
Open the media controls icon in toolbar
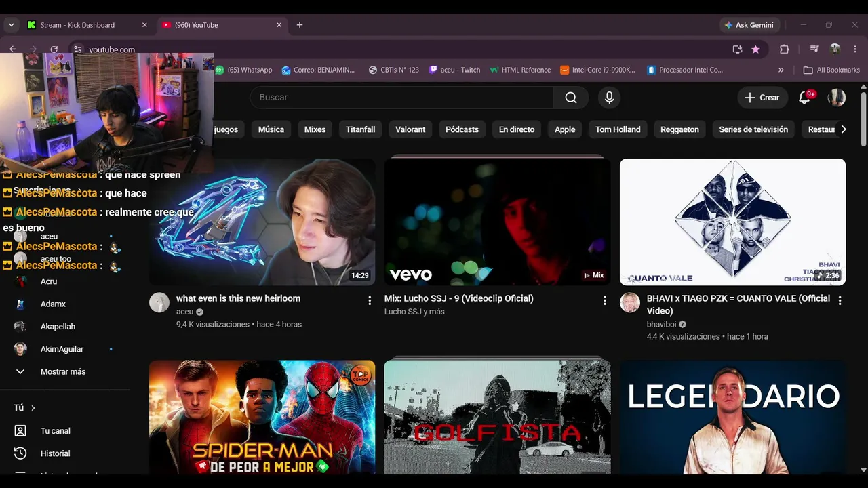[814, 49]
